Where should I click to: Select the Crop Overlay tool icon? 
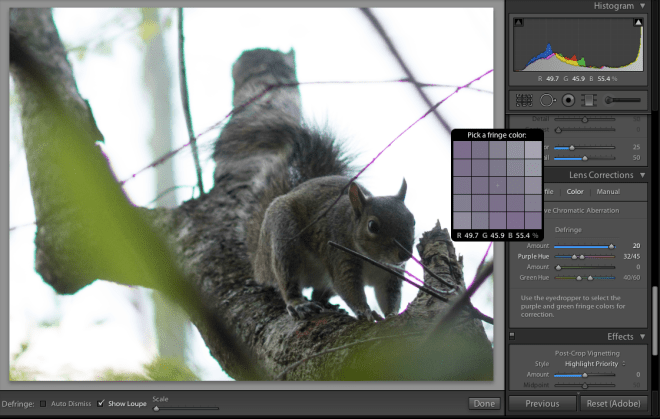click(525, 100)
